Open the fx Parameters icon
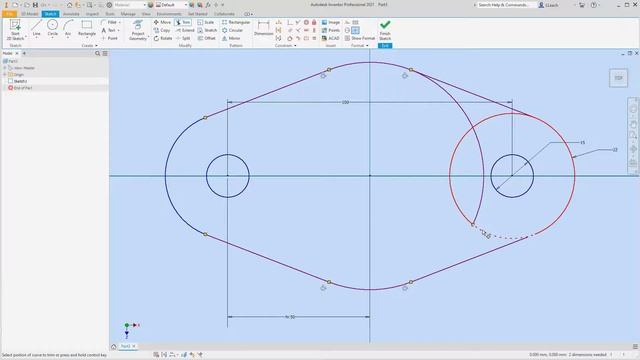Image resolution: width=640 pixels, height=360 pixels. 208,5
